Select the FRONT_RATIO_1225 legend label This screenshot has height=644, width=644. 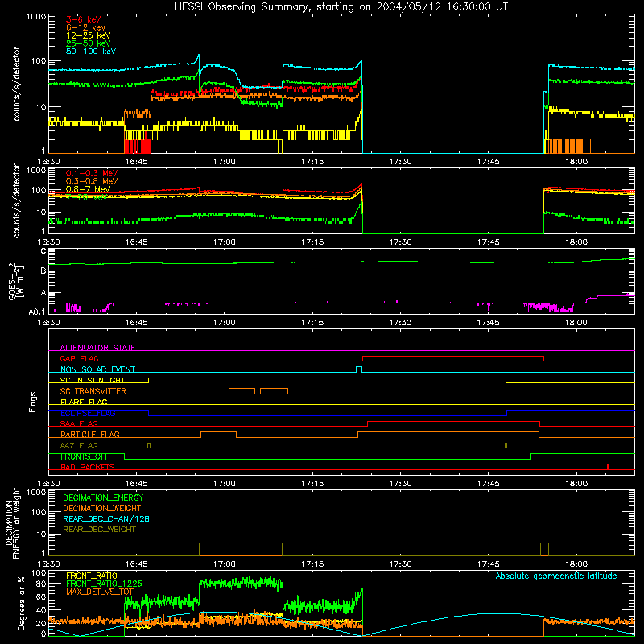104,584
